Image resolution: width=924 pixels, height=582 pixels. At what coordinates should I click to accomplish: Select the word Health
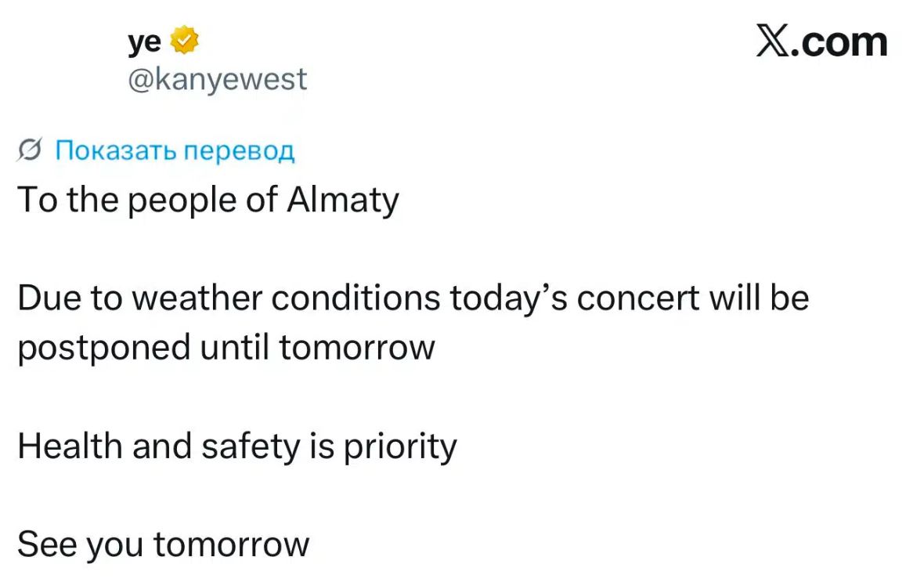pos(70,445)
